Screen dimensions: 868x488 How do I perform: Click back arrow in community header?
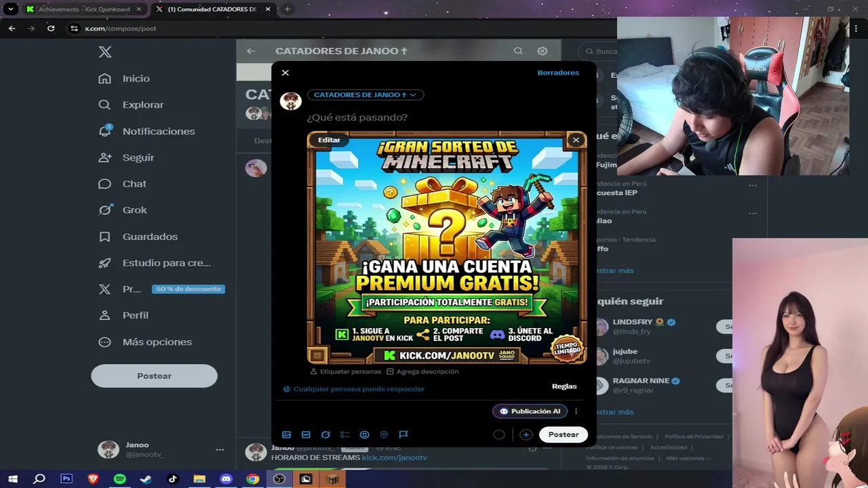point(251,51)
